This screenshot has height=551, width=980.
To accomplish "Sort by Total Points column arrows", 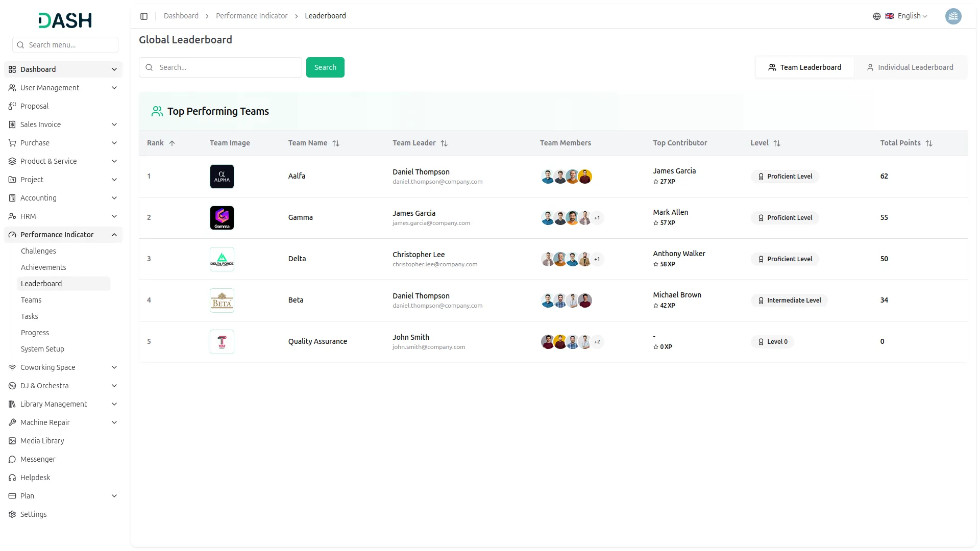I will [x=929, y=143].
